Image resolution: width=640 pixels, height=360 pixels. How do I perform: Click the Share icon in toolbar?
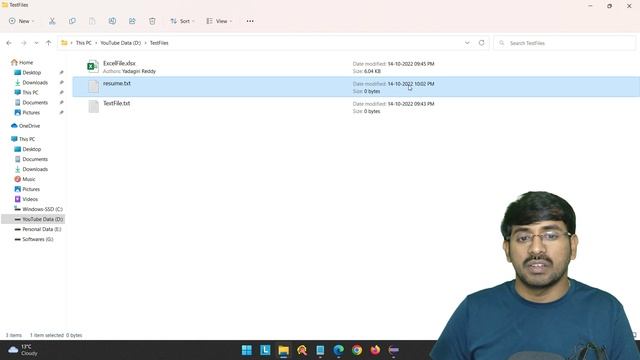click(x=132, y=21)
